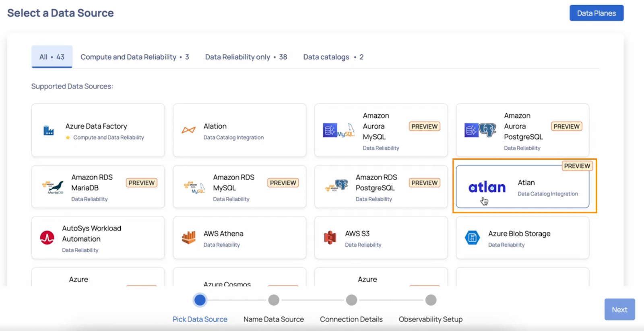Click PREVIEW badge on Amazon RDS MariaDB
Image resolution: width=644 pixels, height=331 pixels.
141,183
